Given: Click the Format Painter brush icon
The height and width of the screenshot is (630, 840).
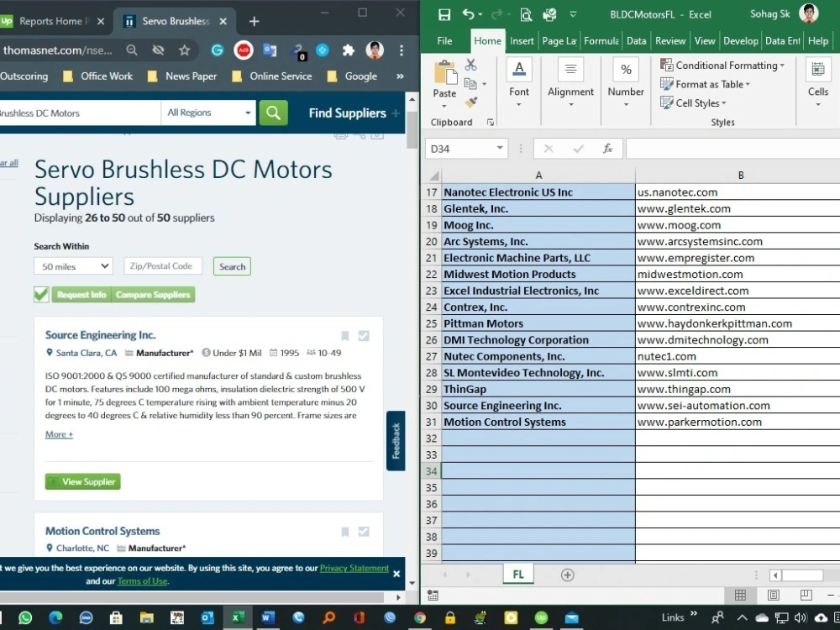Looking at the screenshot, I should point(471,102).
